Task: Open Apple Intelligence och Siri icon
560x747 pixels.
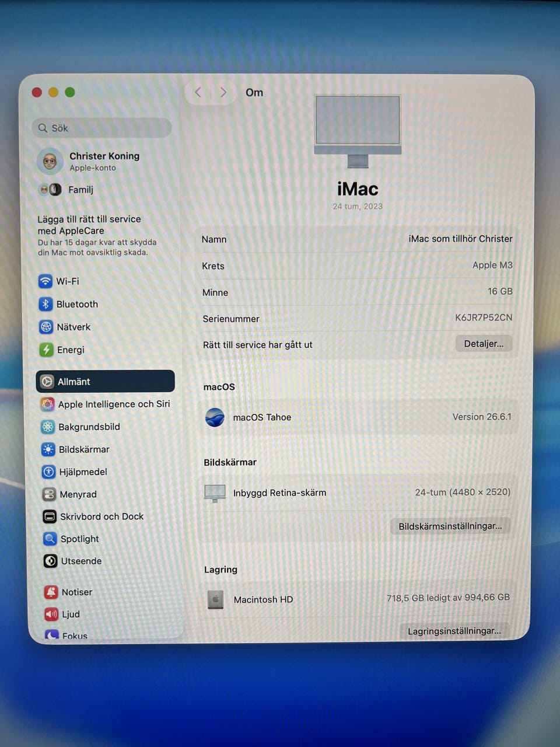Action: tap(48, 404)
